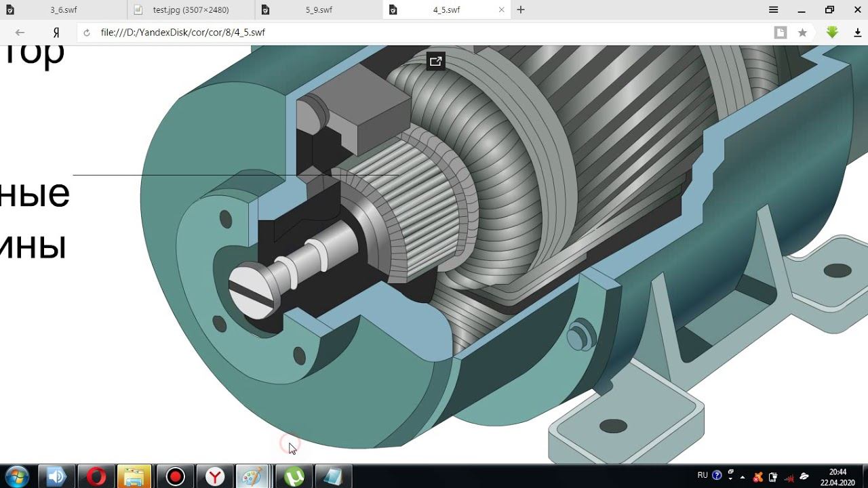Switch to the 3_6.swf tab
Screen dimensions: 868x488
tap(63, 10)
